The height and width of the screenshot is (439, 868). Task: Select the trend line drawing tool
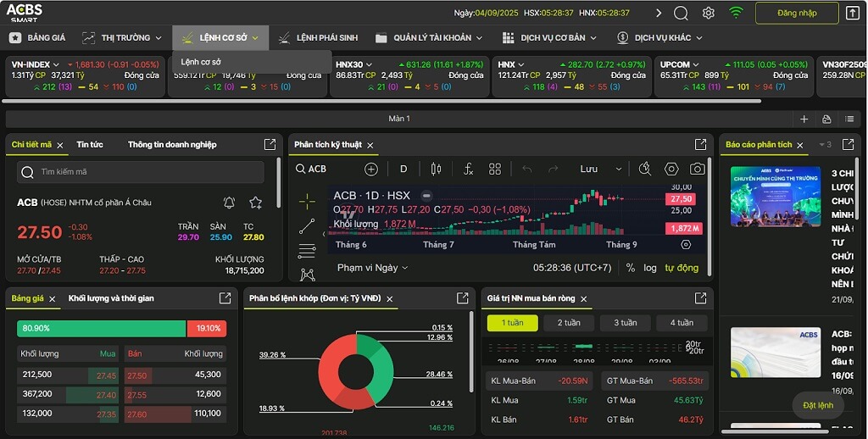(x=307, y=226)
